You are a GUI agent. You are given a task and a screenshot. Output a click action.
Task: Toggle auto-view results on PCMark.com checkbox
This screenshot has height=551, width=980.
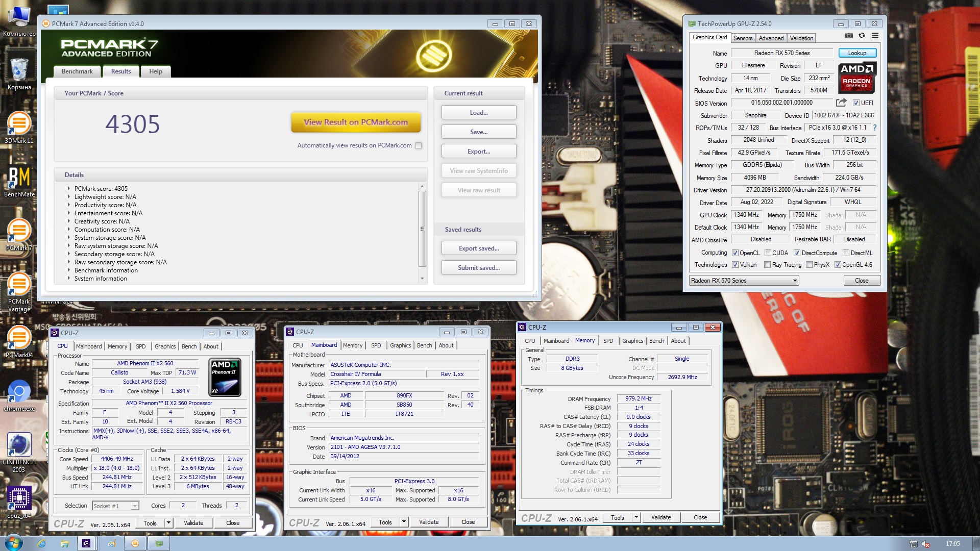[419, 145]
